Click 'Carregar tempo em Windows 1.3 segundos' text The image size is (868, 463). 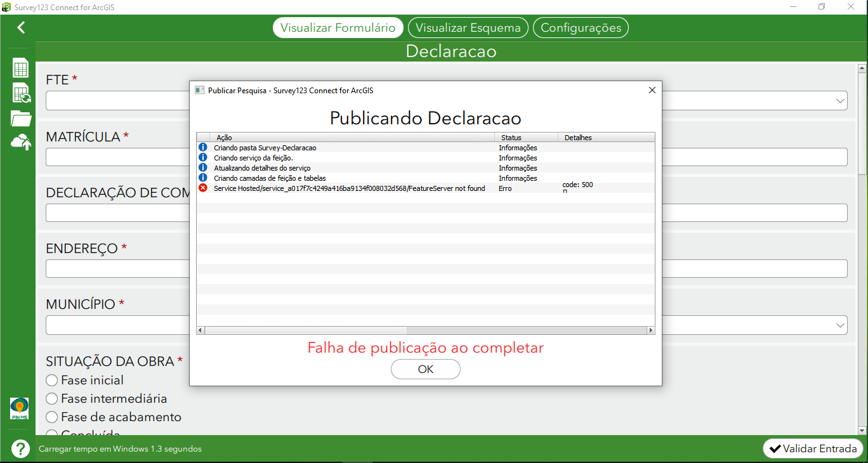[x=120, y=448]
